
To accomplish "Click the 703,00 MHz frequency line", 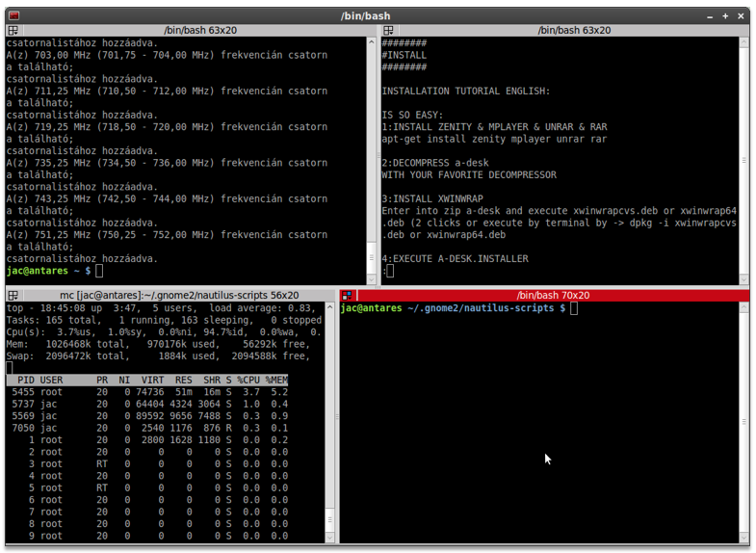I will point(167,55).
